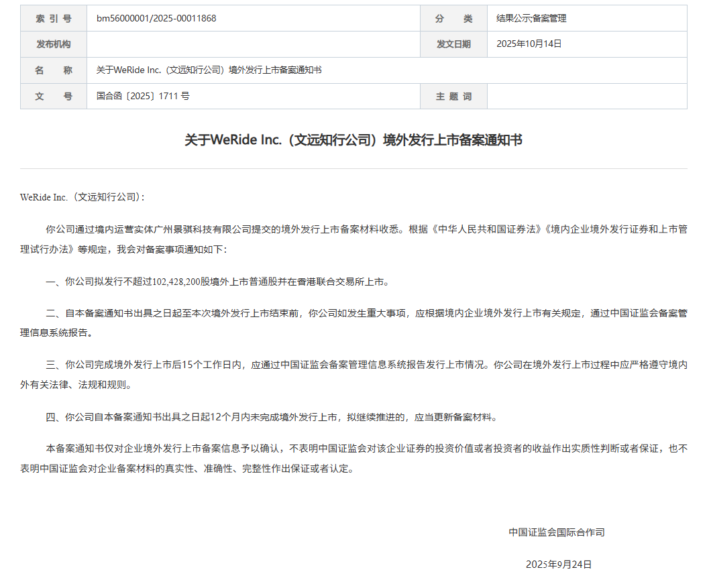This screenshot has width=709, height=588.
Task: Click the signing date 2025年9月24日
Action: pos(558,565)
